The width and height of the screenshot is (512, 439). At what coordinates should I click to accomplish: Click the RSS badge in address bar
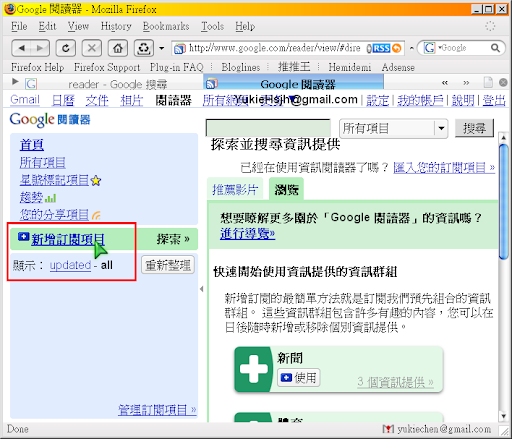(381, 48)
